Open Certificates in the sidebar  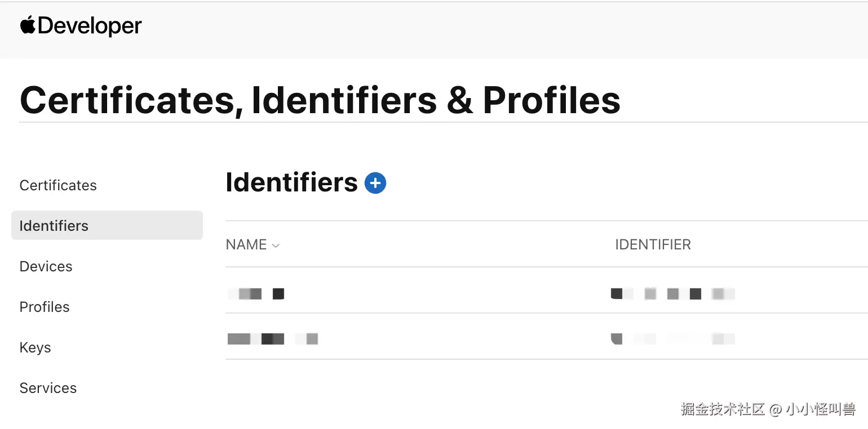tap(58, 185)
